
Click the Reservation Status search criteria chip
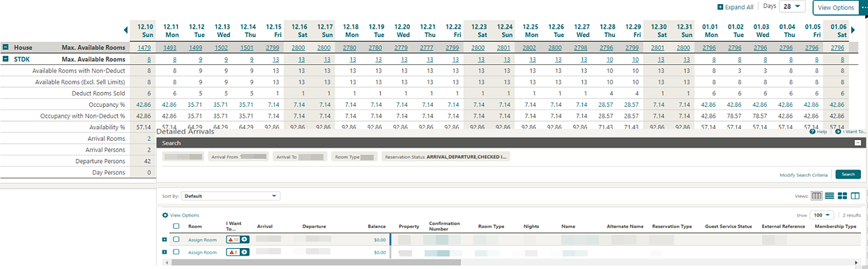click(446, 157)
